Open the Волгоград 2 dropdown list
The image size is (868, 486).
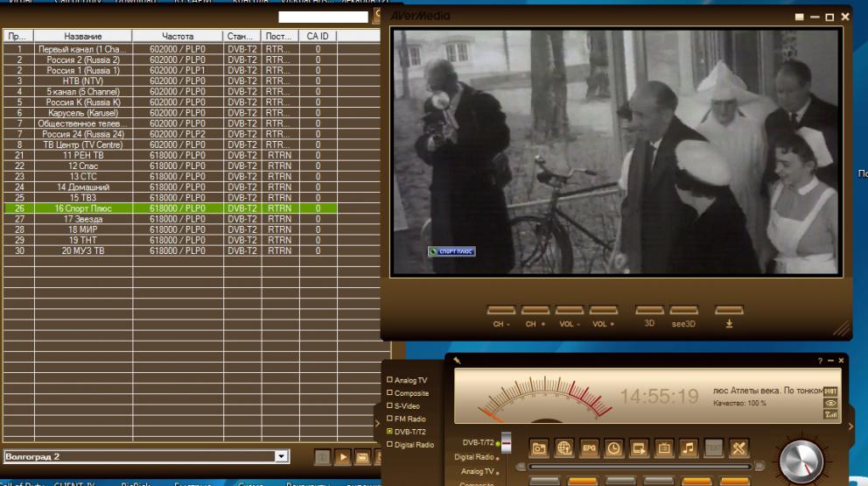[281, 457]
